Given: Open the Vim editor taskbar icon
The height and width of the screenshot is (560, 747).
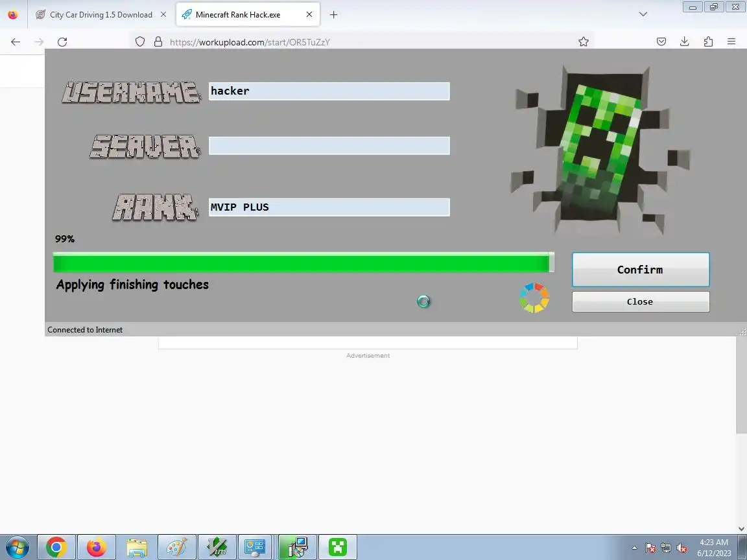Looking at the screenshot, I should point(217,547).
